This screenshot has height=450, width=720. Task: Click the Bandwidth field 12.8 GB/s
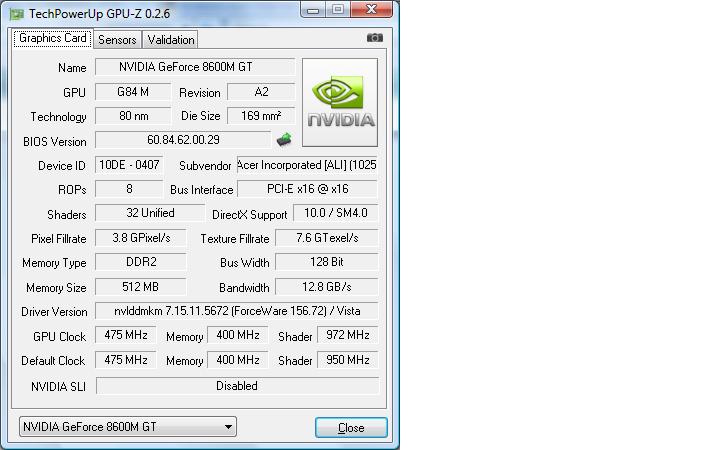(x=326, y=287)
